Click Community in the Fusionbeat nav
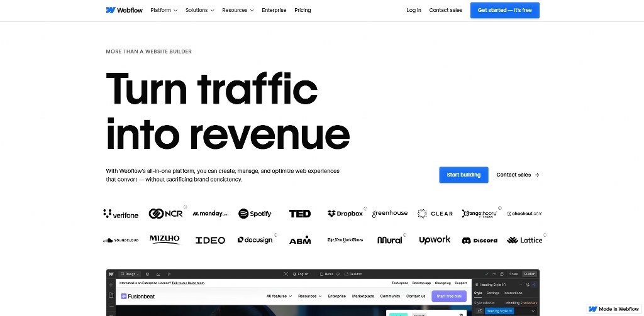The width and height of the screenshot is (644, 316). point(390,297)
